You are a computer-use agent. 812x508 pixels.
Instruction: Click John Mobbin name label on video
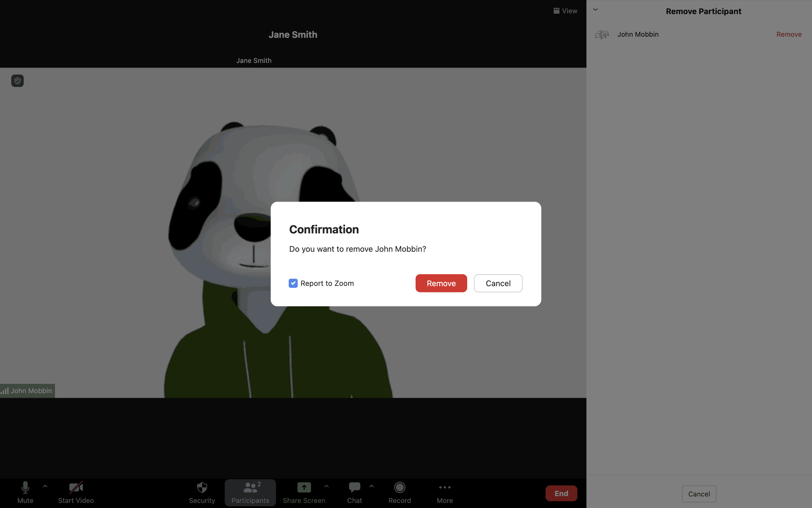click(31, 391)
